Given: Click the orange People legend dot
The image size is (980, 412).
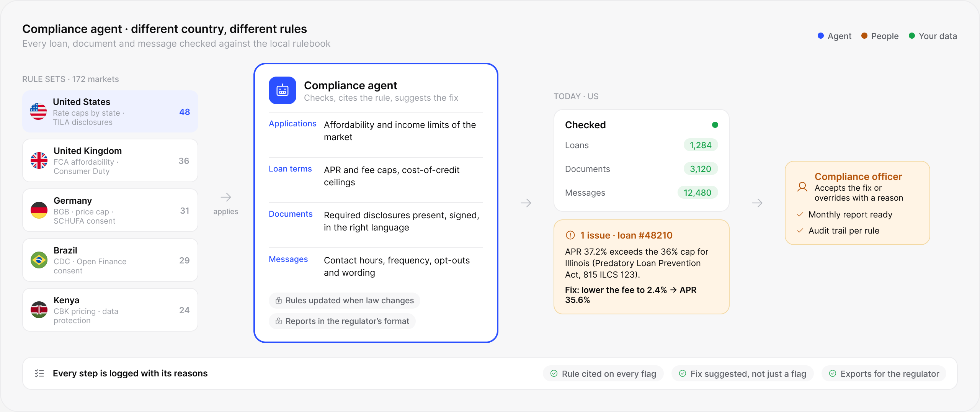Looking at the screenshot, I should click(x=864, y=36).
